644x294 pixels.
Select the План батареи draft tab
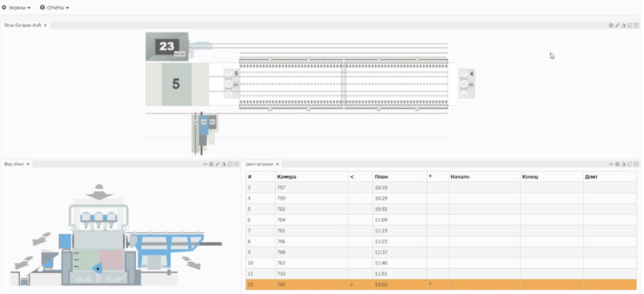tap(23, 25)
